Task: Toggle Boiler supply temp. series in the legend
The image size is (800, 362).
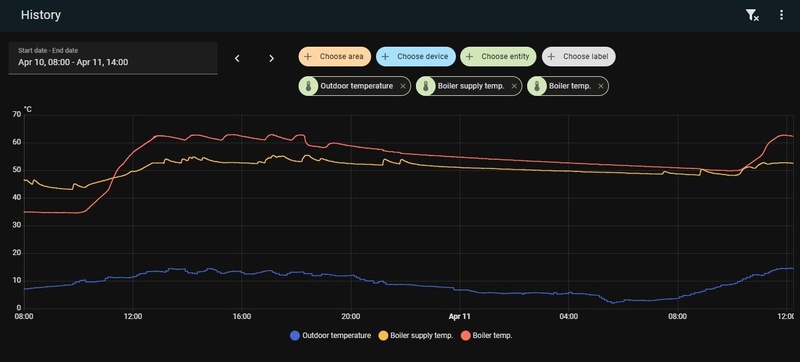Action: pyautogui.click(x=415, y=335)
